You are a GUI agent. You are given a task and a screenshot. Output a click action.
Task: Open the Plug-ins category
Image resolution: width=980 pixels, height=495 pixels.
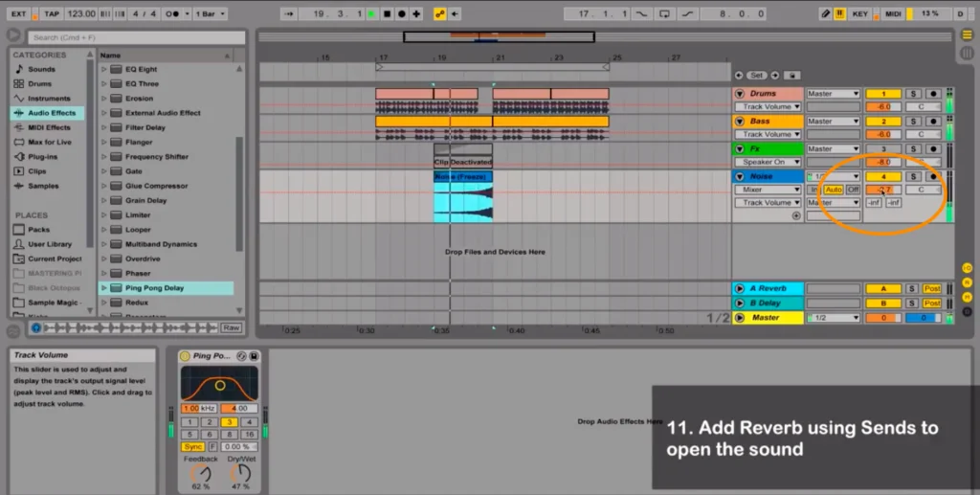(42, 157)
